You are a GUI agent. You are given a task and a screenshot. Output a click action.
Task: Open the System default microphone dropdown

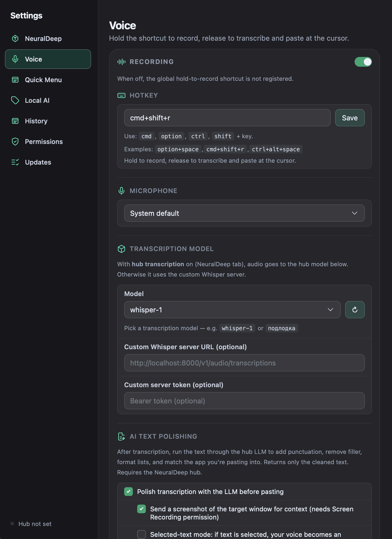(245, 213)
